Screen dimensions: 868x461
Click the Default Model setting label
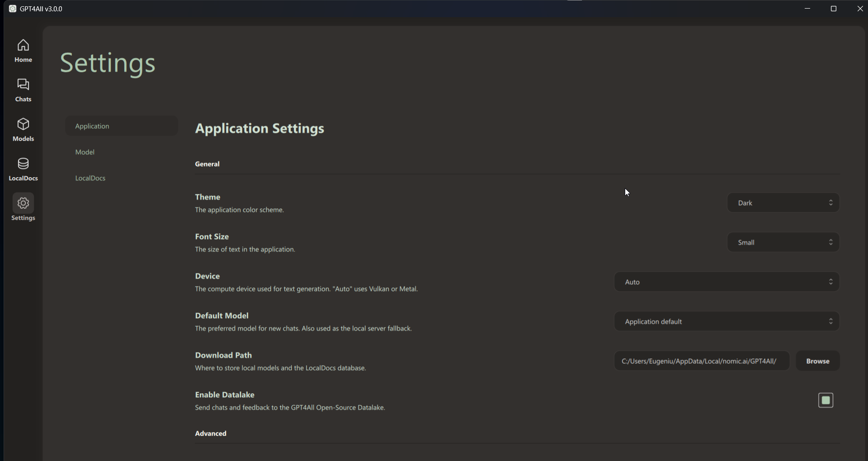coord(222,315)
